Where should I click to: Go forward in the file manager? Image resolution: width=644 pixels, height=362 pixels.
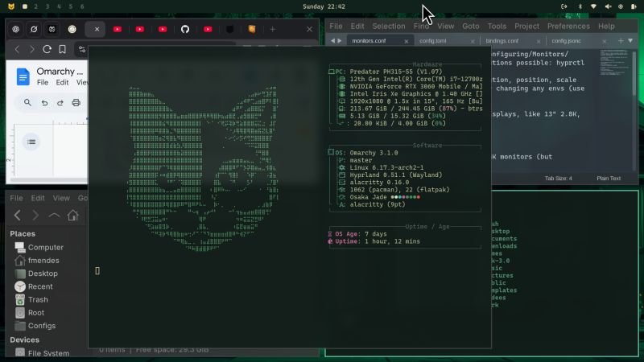[x=35, y=215]
